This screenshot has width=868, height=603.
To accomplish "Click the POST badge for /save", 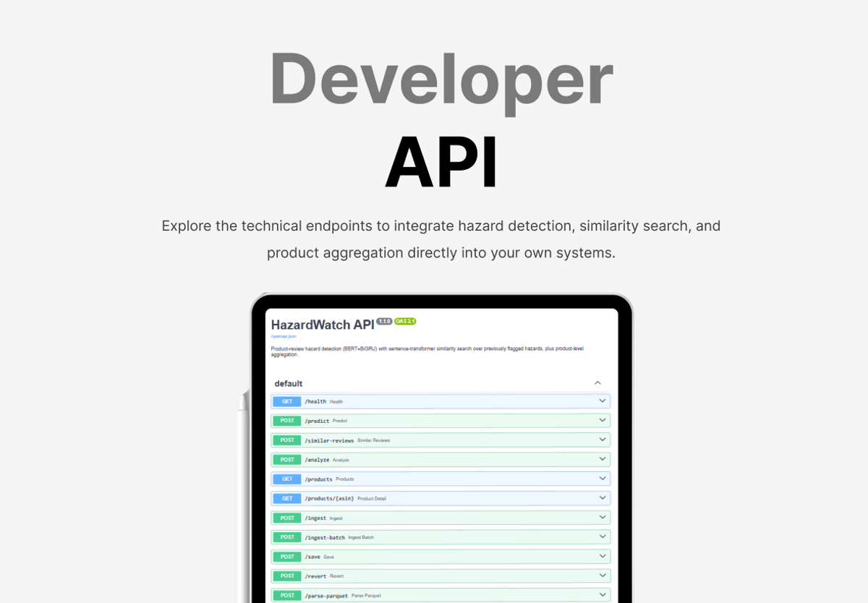I will click(x=287, y=557).
